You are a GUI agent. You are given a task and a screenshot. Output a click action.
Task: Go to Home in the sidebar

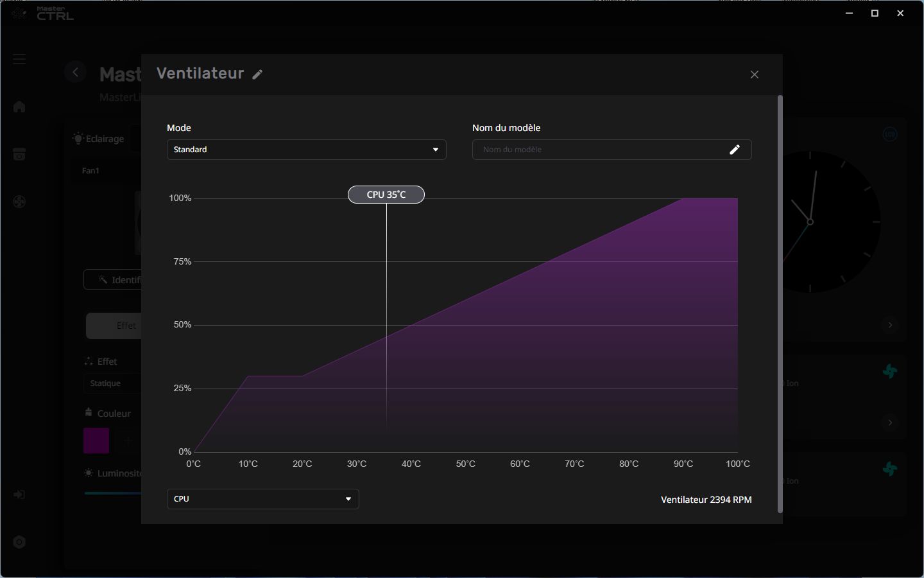click(x=19, y=107)
